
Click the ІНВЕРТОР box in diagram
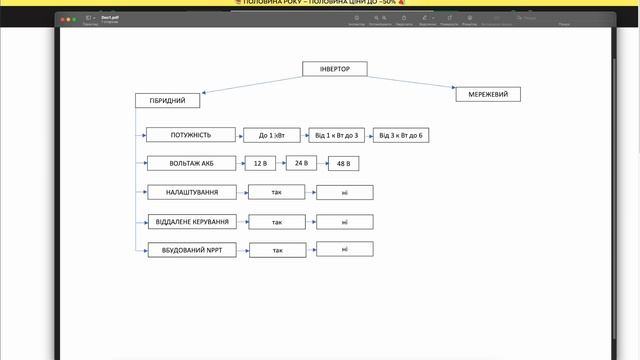point(335,69)
